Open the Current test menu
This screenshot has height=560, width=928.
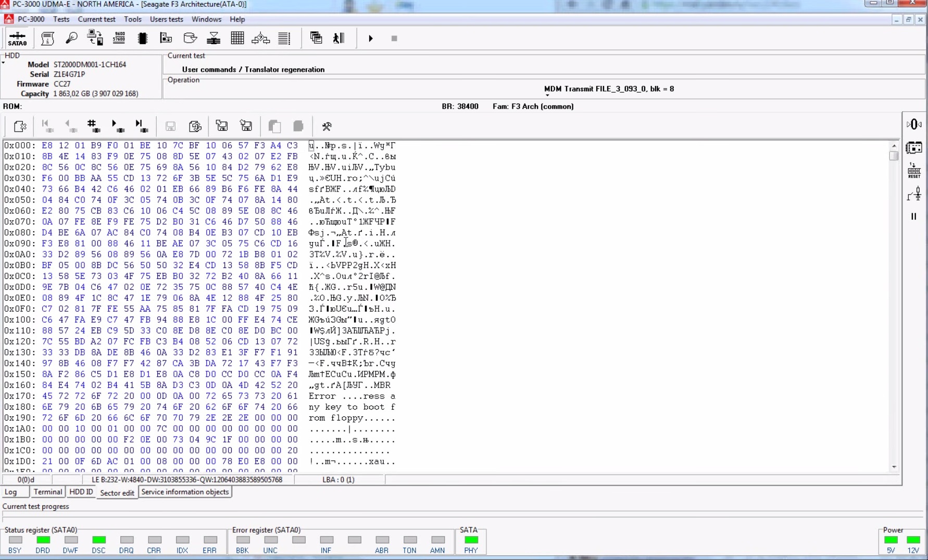pyautogui.click(x=96, y=19)
